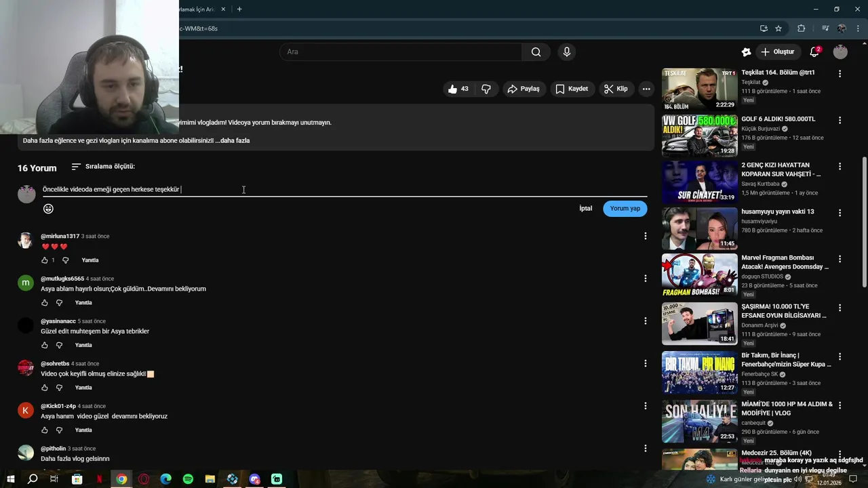Like the comment by @mirluna1317

(x=45, y=260)
